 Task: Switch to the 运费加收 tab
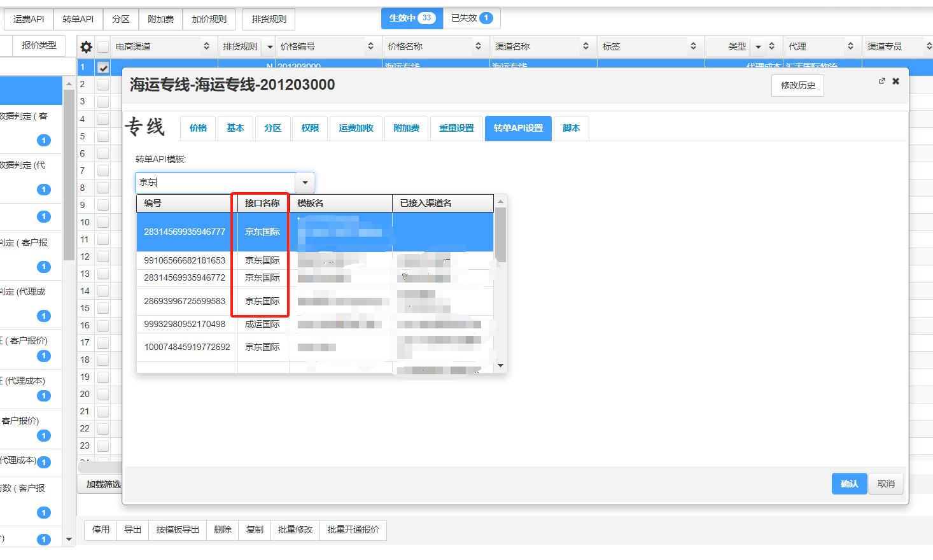[x=356, y=128]
